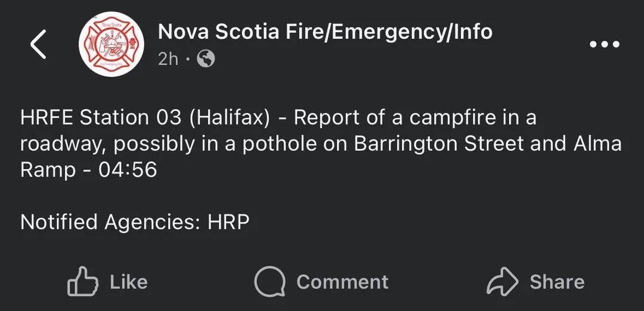
Task: Click the "Notified Agencies: HRP" line
Action: [x=135, y=222]
